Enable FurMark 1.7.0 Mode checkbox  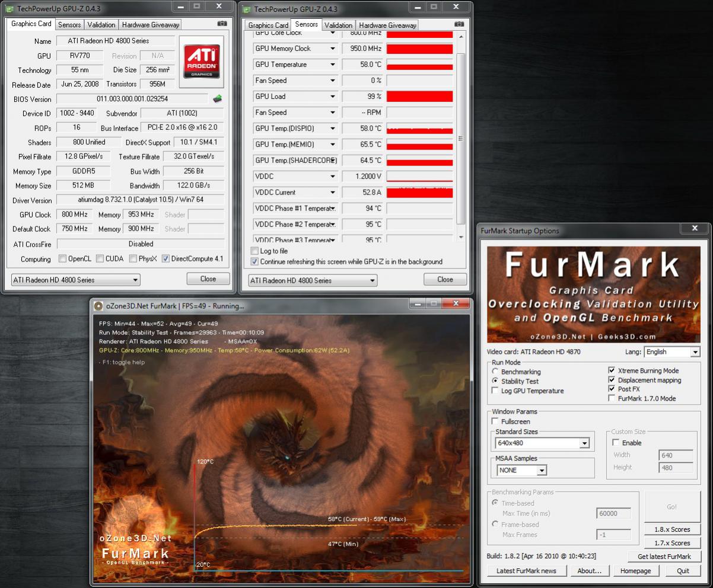[612, 398]
